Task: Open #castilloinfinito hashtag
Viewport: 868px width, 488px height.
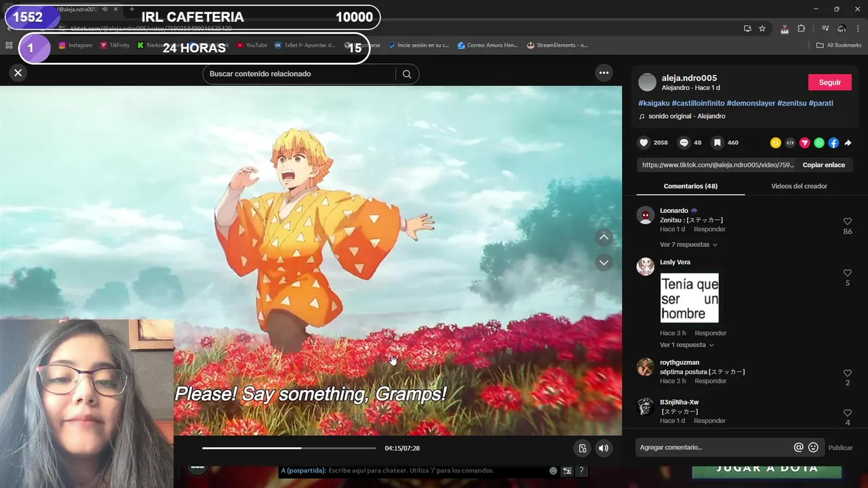Action: point(698,103)
